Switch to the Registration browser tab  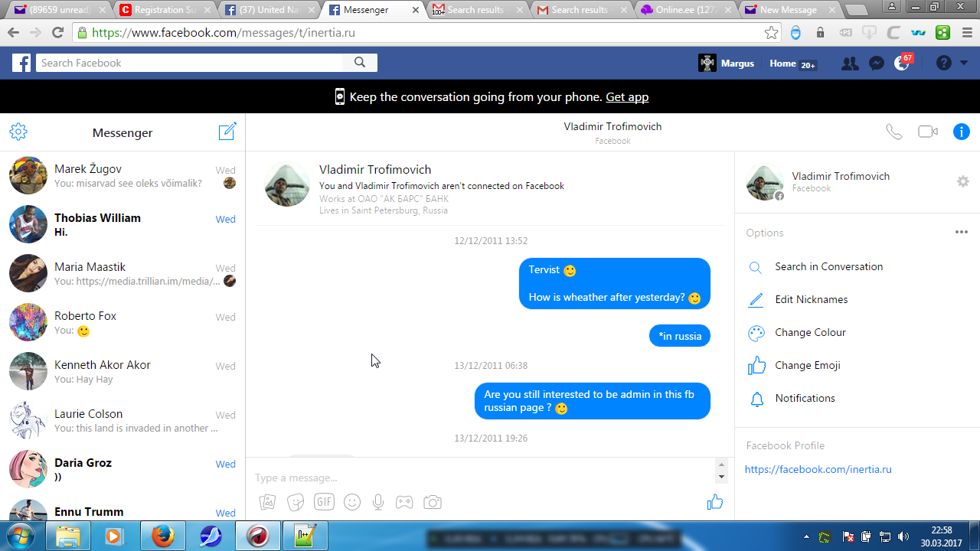(x=164, y=10)
